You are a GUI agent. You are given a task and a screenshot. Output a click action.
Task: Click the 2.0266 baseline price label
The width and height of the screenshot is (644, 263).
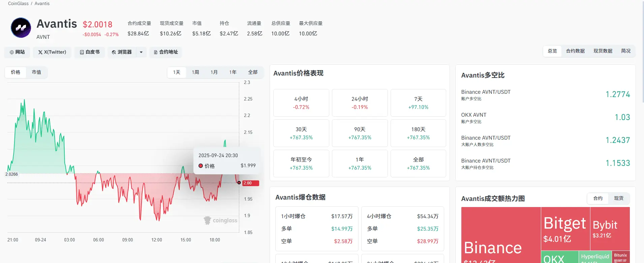click(12, 174)
